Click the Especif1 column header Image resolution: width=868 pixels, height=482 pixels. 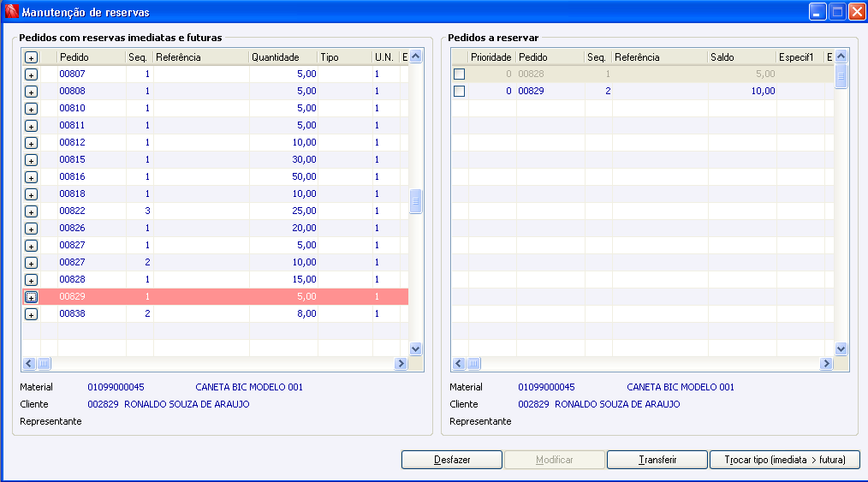(800, 57)
